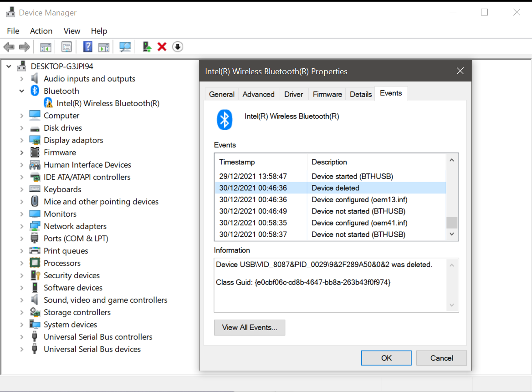This screenshot has height=392, width=532.
Task: Expand IDE ATA/ATAPI controllers
Action: [22, 177]
